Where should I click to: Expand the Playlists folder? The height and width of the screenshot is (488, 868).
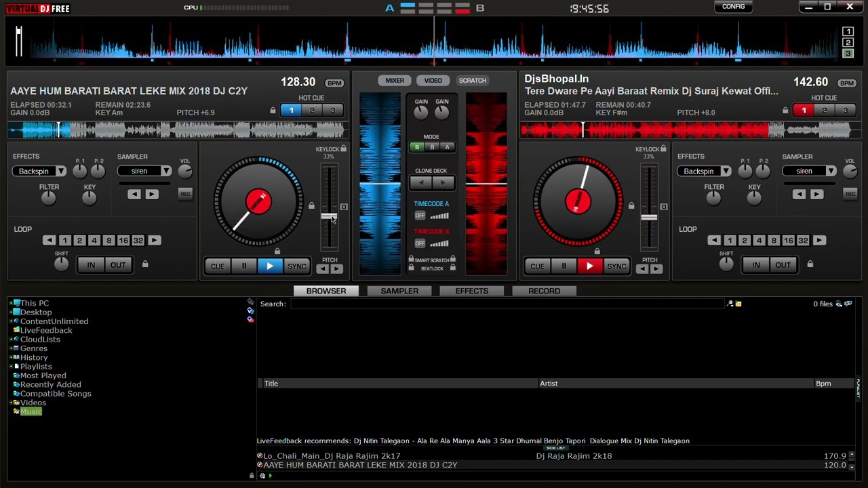point(11,367)
